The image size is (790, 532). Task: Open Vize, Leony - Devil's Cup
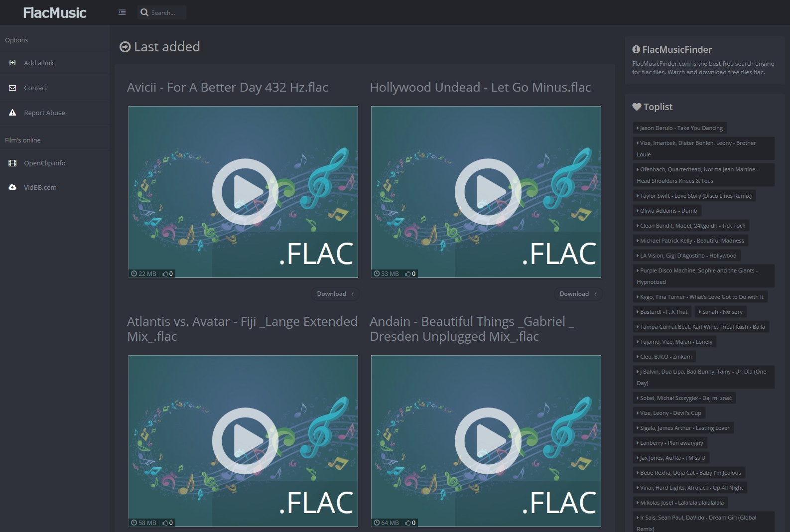669,413
